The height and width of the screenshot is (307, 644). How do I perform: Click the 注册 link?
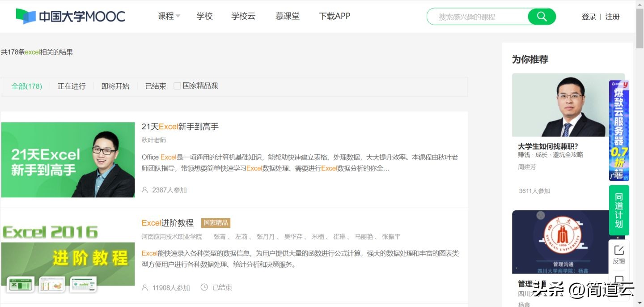pyautogui.click(x=613, y=17)
